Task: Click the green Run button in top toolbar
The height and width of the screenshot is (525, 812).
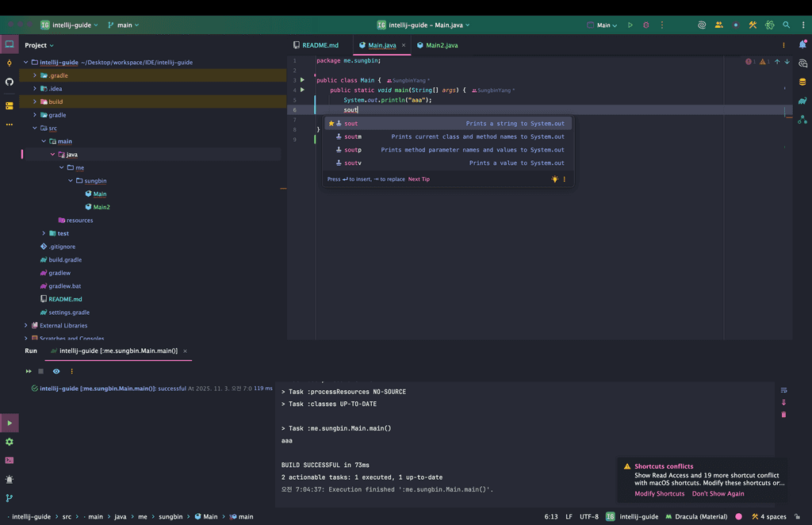Action: [630, 25]
